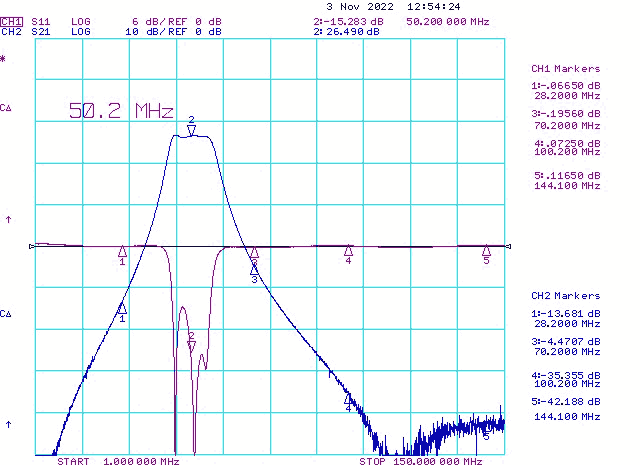Viewport: 640px width, 465px height.
Task: Click the lower 'CΔ' correction indicator
Action: coord(6,314)
